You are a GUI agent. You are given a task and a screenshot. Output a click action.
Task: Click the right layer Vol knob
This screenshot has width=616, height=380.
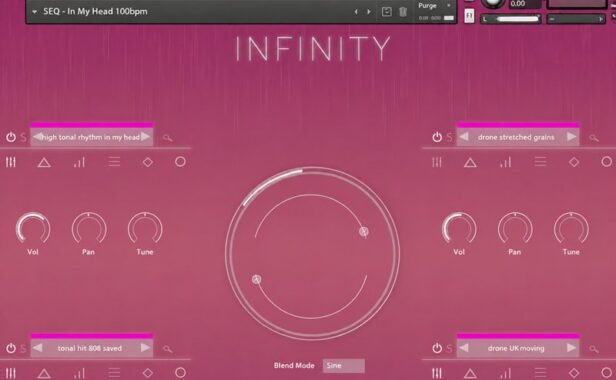[x=459, y=229]
